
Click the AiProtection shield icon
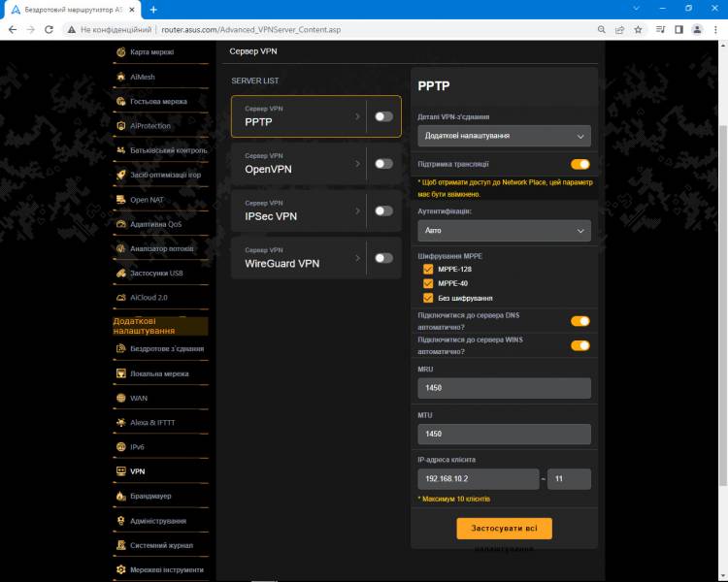click(121, 126)
